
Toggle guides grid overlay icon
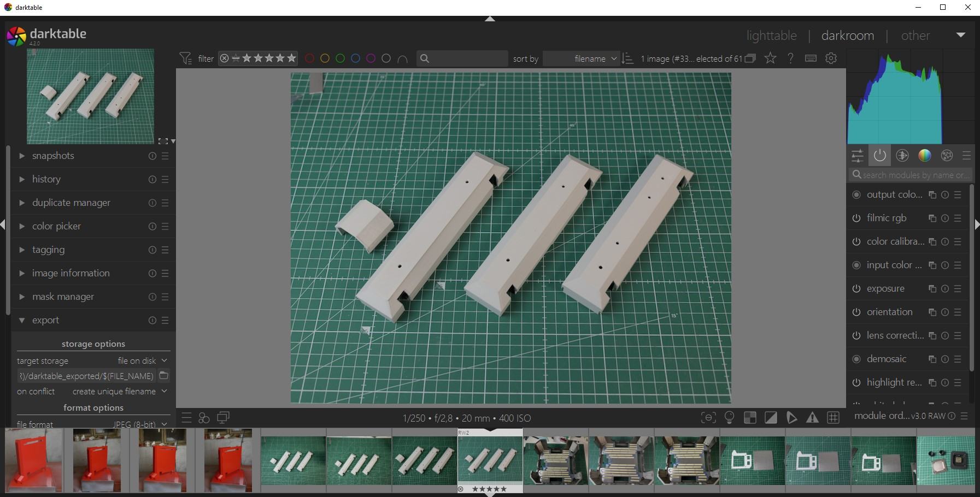833,418
